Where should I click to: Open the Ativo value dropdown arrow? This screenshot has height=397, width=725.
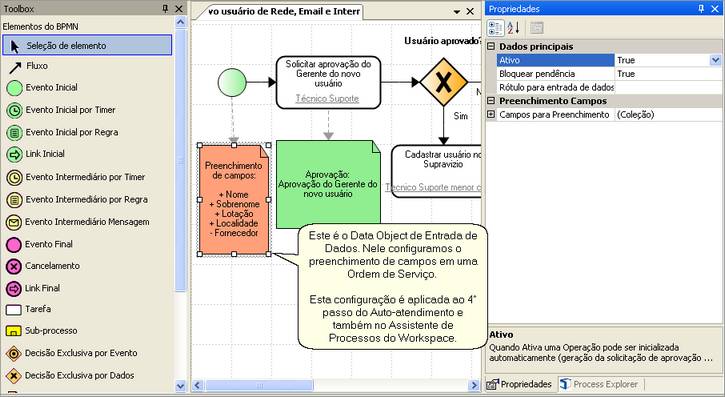(715, 60)
